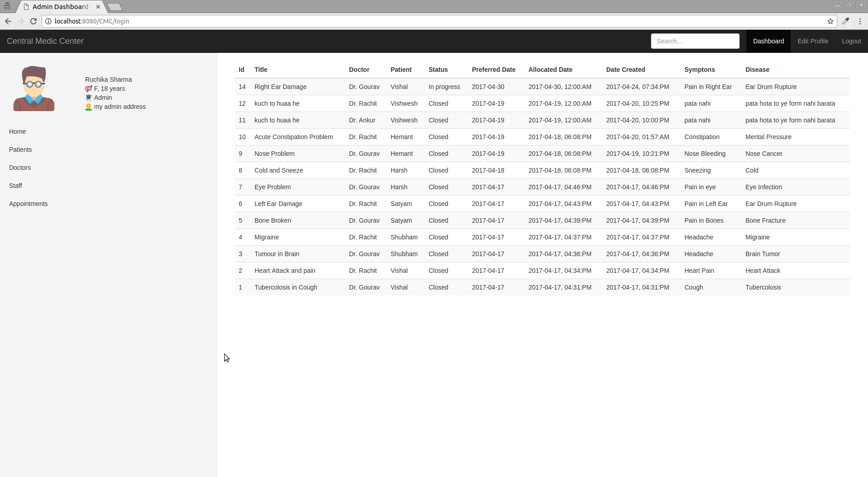Open Chrome three-dot menu
The image size is (868, 477).
pyautogui.click(x=860, y=21)
